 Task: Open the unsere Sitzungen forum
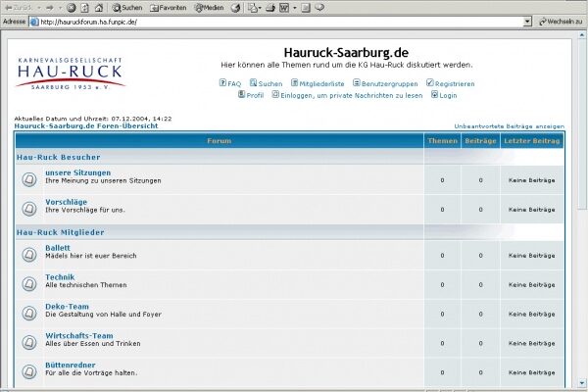78,172
